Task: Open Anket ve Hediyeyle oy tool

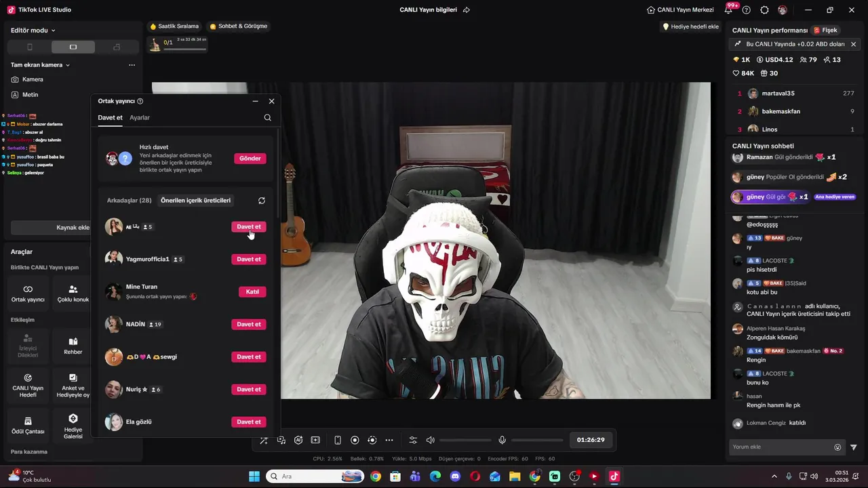Action: pyautogui.click(x=73, y=385)
